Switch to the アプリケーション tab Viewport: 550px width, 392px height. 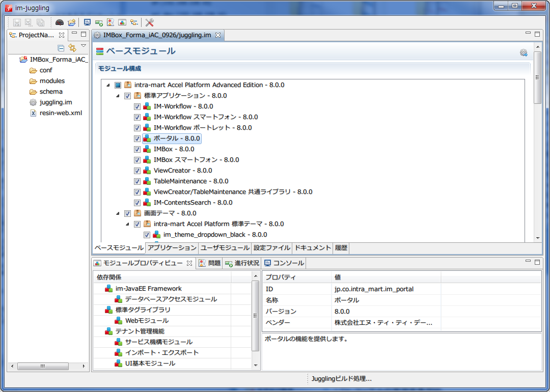[x=172, y=248]
